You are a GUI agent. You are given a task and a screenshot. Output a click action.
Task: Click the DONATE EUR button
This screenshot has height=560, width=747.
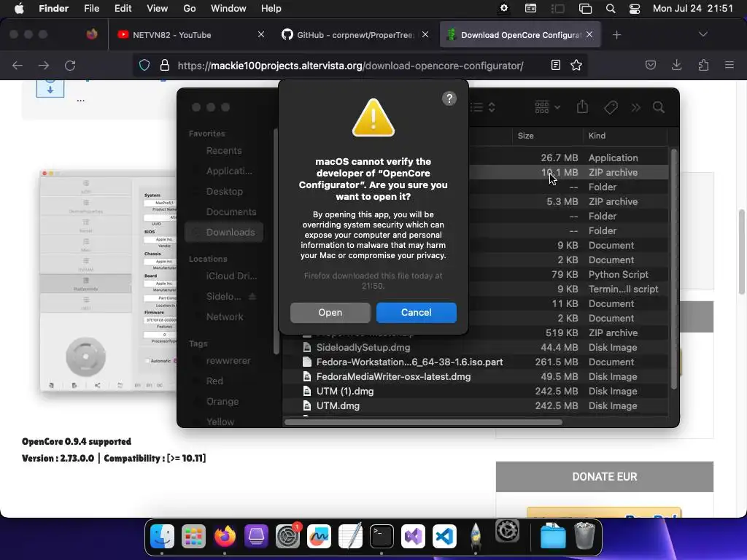click(605, 477)
